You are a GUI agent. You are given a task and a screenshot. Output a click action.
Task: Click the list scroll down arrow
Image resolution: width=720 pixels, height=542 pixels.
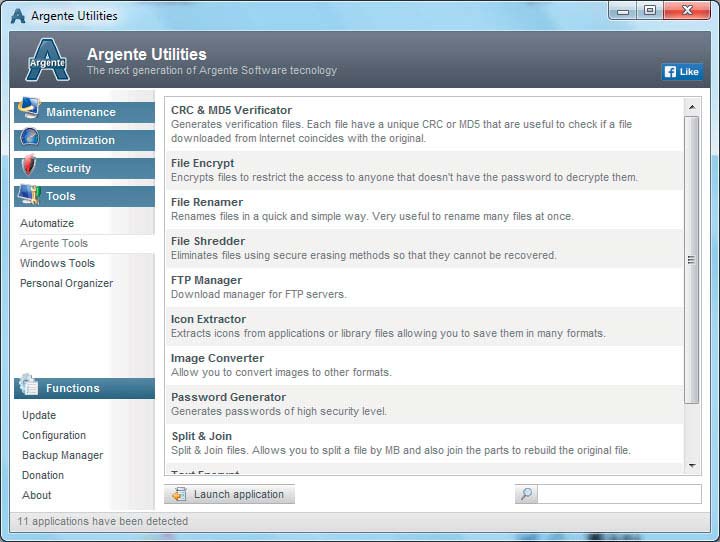click(x=692, y=466)
